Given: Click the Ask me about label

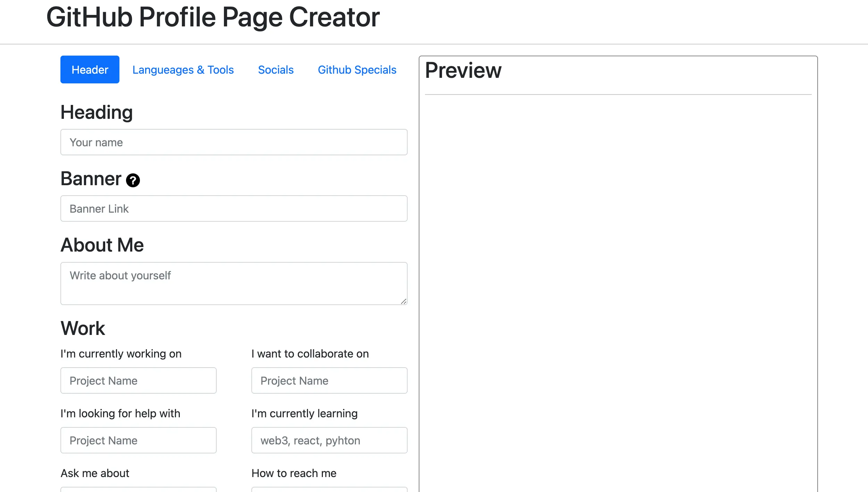Looking at the screenshot, I should click(x=95, y=473).
